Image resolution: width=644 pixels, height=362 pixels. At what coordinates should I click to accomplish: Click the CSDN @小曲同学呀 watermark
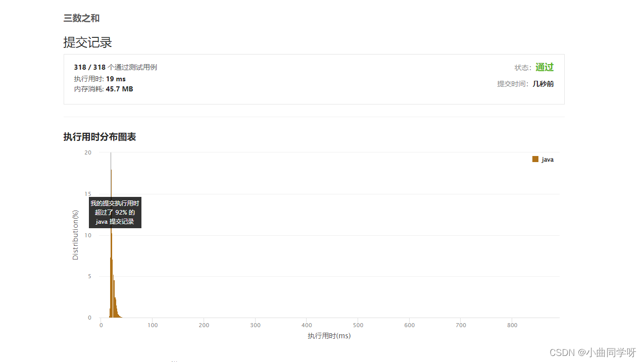592,352
